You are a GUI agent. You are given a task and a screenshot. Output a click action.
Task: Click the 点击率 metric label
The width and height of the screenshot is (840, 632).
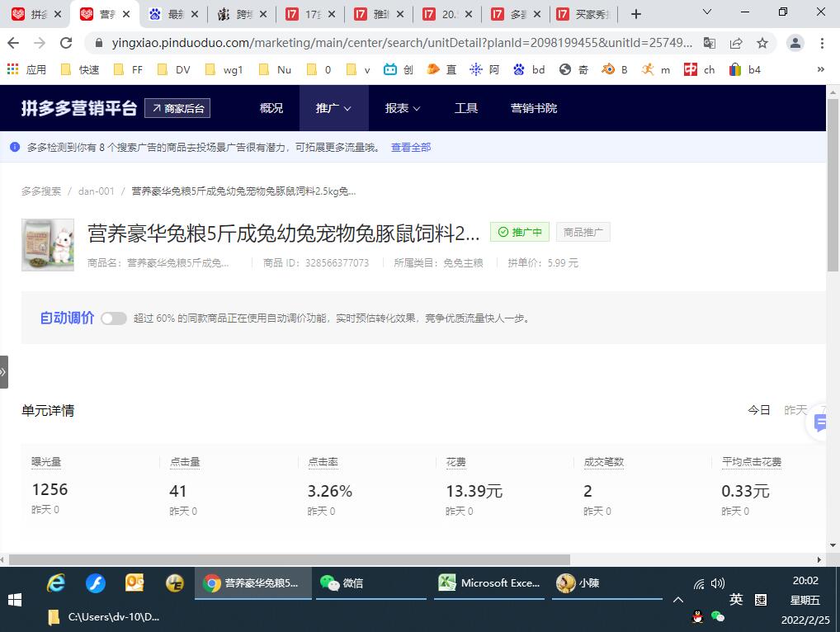click(x=323, y=462)
